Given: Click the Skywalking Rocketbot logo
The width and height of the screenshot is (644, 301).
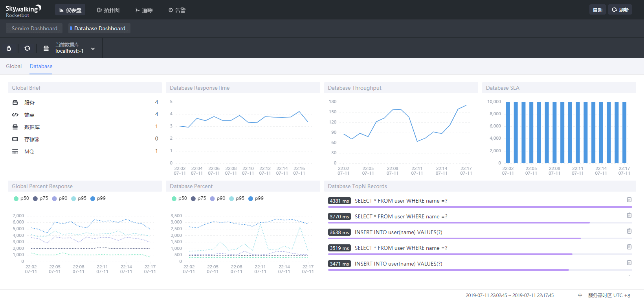Looking at the screenshot, I should click(x=23, y=11).
